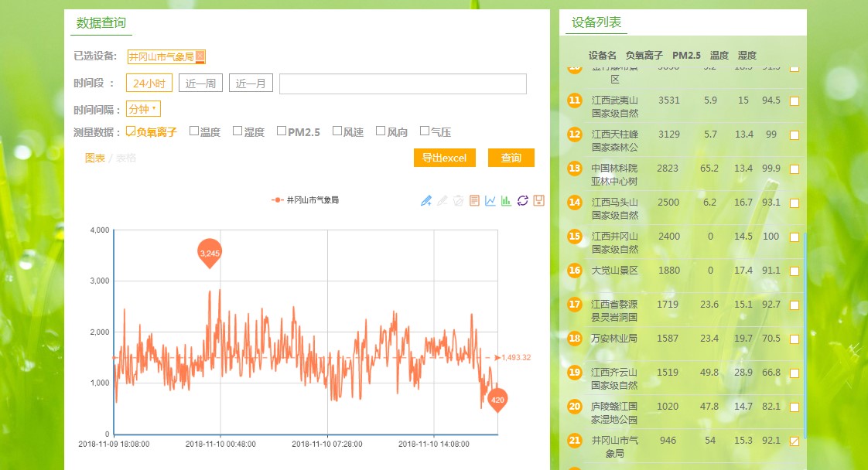
Task: Remove selected device 井冈山市气象局 with X
Action: [x=200, y=56]
